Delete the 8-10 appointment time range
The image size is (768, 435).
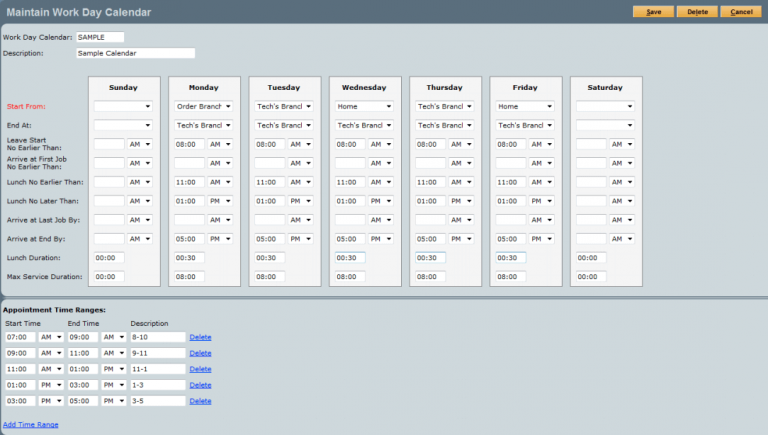click(200, 337)
